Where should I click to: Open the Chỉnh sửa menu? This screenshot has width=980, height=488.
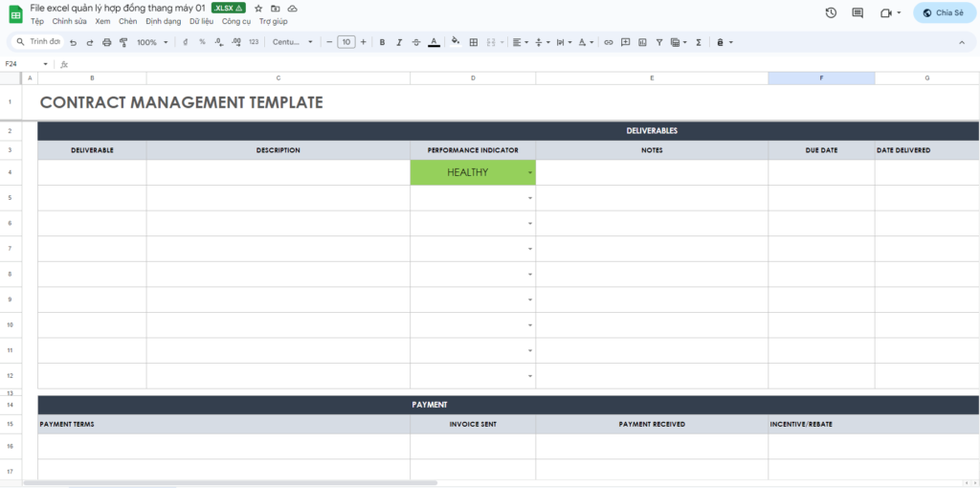69,21
